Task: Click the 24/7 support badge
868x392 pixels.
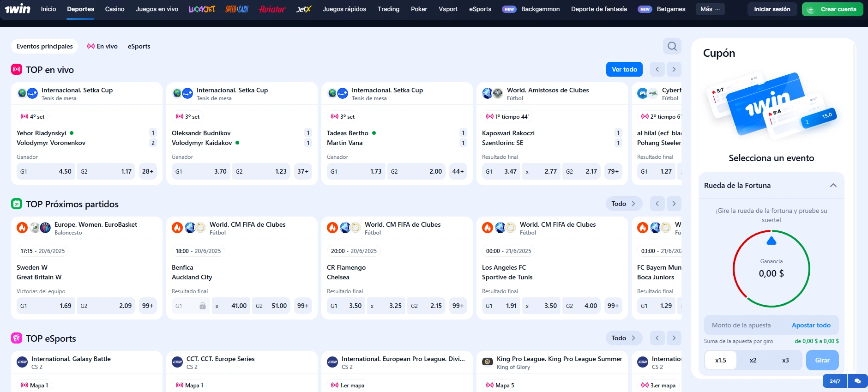Action: 835,381
